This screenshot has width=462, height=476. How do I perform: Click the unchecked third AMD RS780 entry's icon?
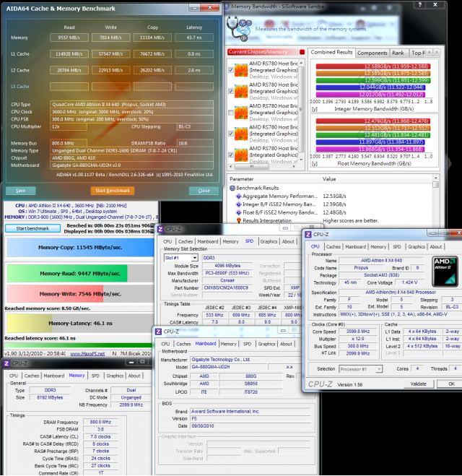point(241,113)
